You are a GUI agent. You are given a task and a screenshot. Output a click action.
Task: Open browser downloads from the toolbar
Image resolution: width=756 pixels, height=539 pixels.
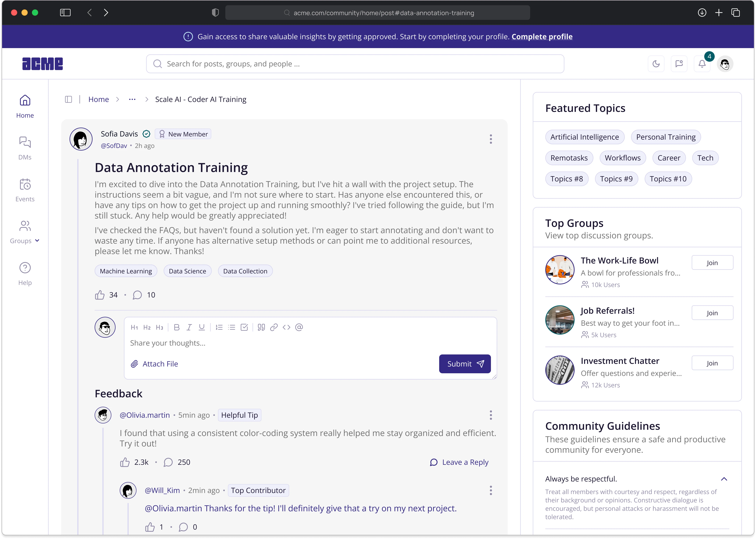[x=702, y=13]
